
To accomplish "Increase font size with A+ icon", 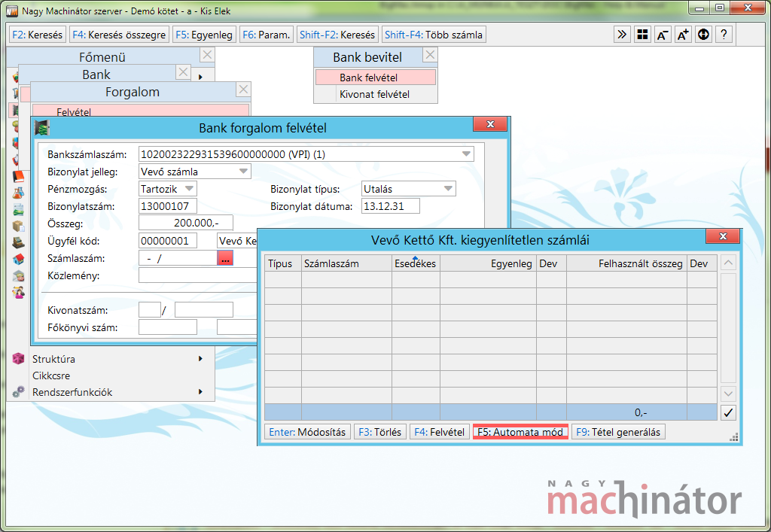I will 683,35.
